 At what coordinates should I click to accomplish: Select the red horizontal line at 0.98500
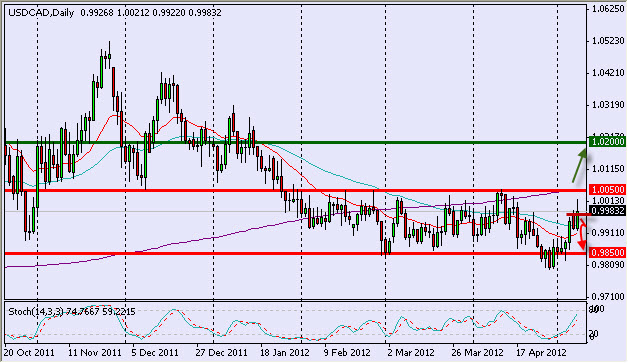(296, 253)
